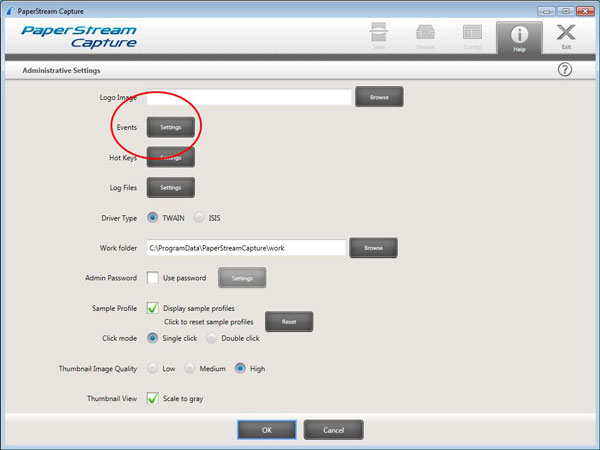Image resolution: width=600 pixels, height=450 pixels.
Task: Click the question mark help icon
Action: click(565, 70)
